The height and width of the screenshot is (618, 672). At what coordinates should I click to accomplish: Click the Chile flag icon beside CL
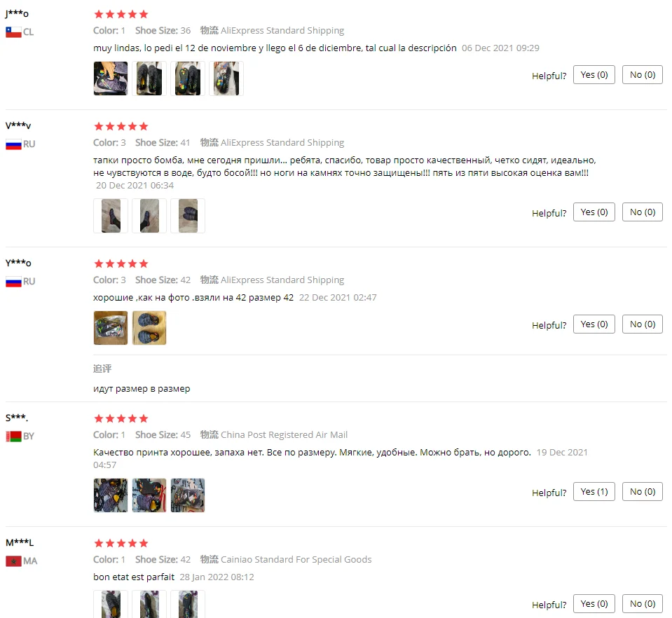pyautogui.click(x=13, y=32)
